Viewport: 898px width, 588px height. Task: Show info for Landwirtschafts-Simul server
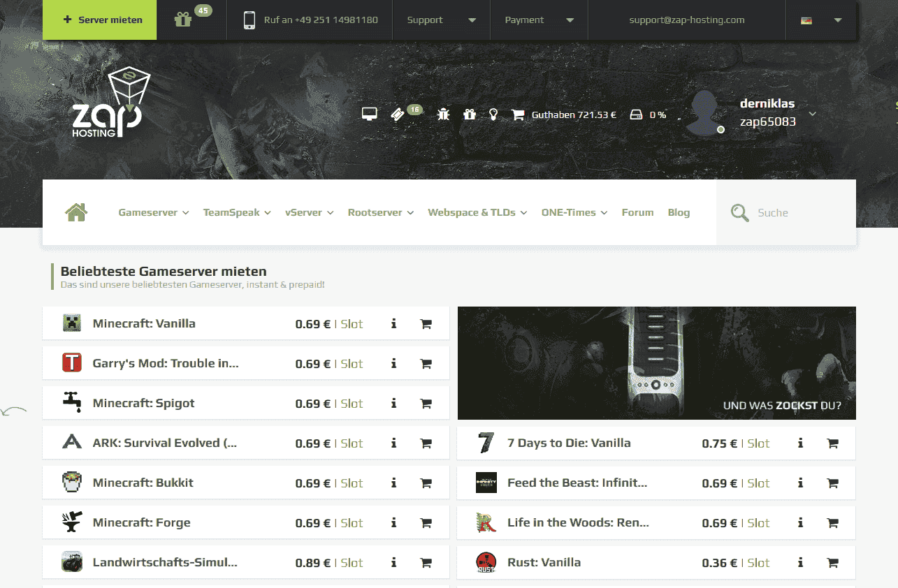[x=394, y=562]
